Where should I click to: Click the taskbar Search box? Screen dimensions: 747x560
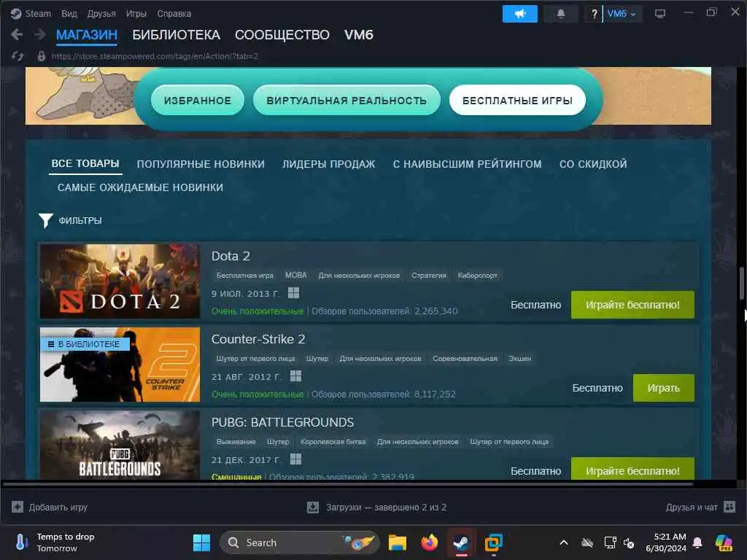(299, 542)
